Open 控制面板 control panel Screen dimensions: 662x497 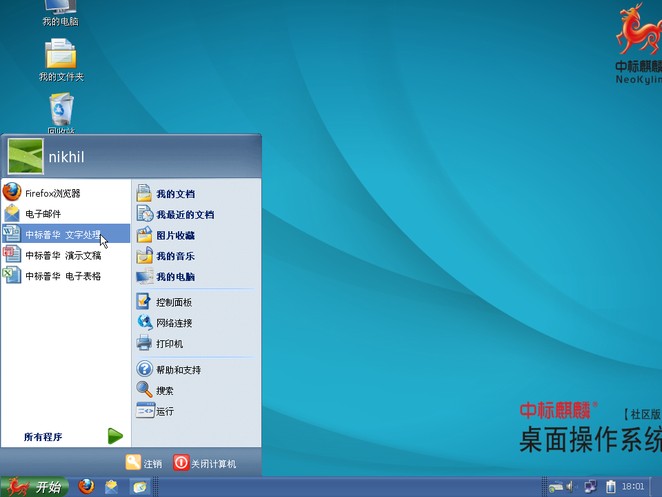[x=173, y=302]
